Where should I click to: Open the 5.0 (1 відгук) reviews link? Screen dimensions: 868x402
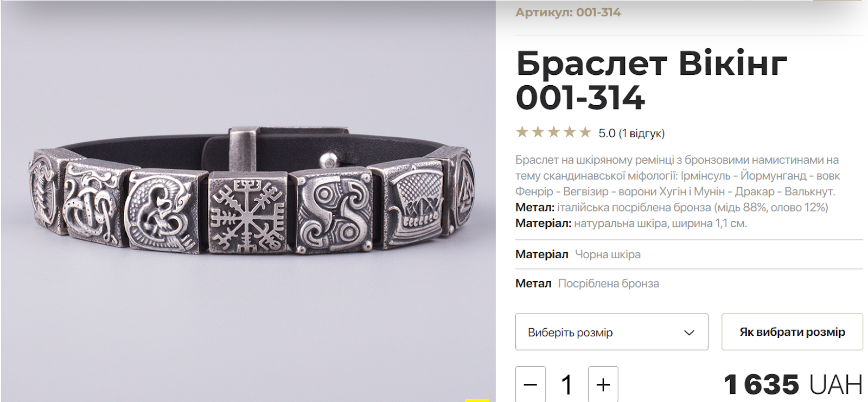point(631,133)
